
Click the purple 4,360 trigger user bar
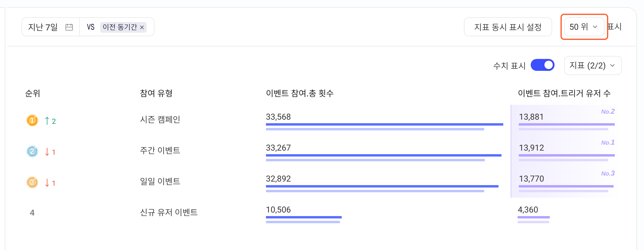(534, 217)
